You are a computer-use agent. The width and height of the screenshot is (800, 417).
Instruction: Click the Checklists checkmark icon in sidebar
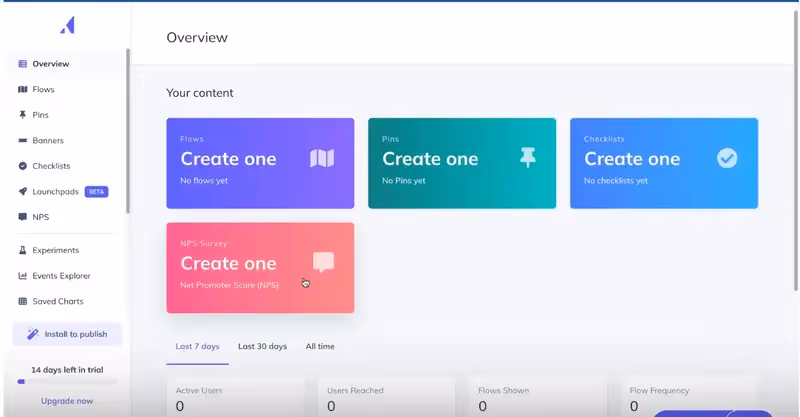22,166
